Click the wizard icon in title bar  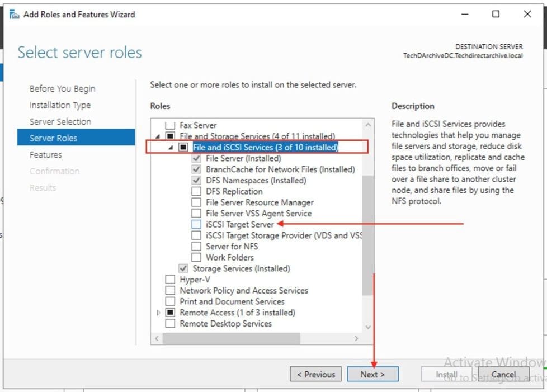15,14
